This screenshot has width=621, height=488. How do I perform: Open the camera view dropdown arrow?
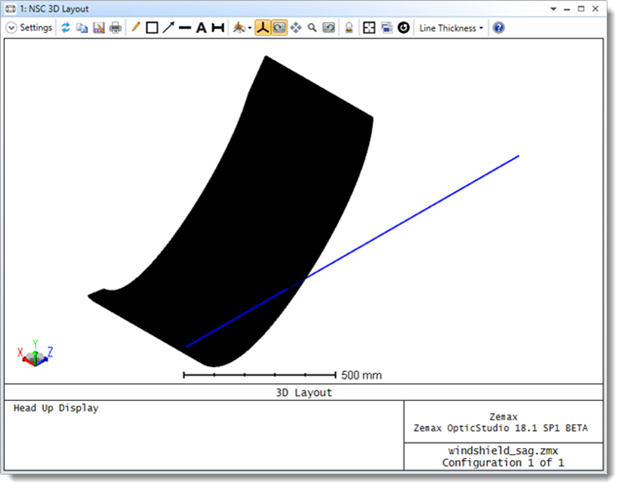coord(250,28)
